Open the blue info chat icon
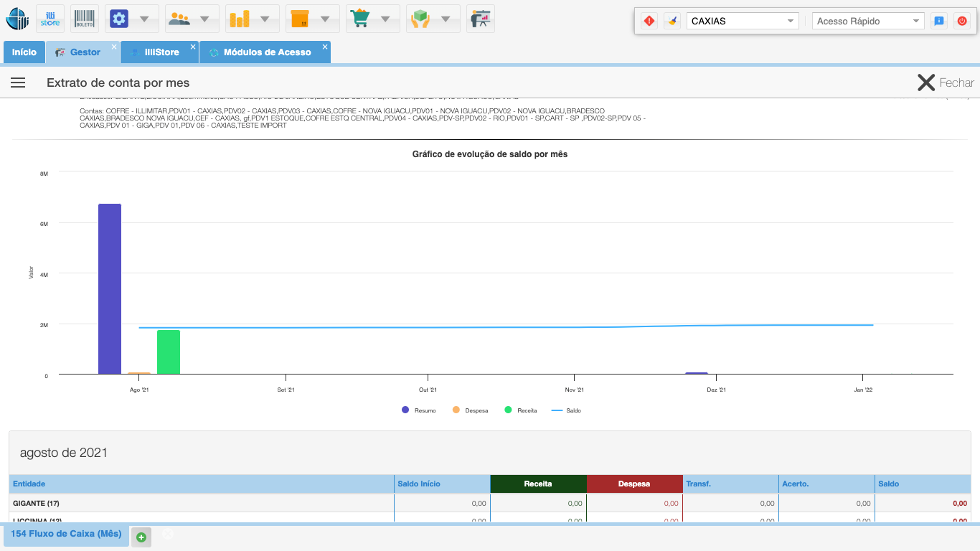 (x=938, y=21)
